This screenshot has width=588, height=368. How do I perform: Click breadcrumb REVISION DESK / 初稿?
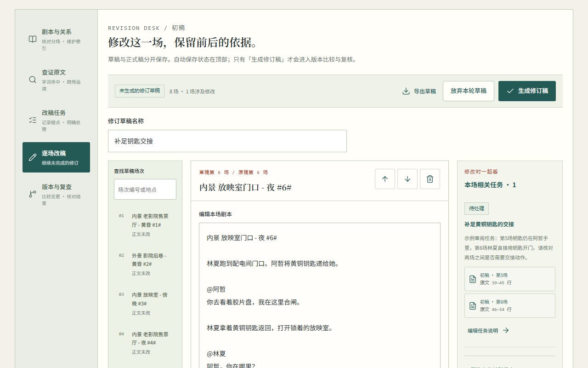click(147, 28)
